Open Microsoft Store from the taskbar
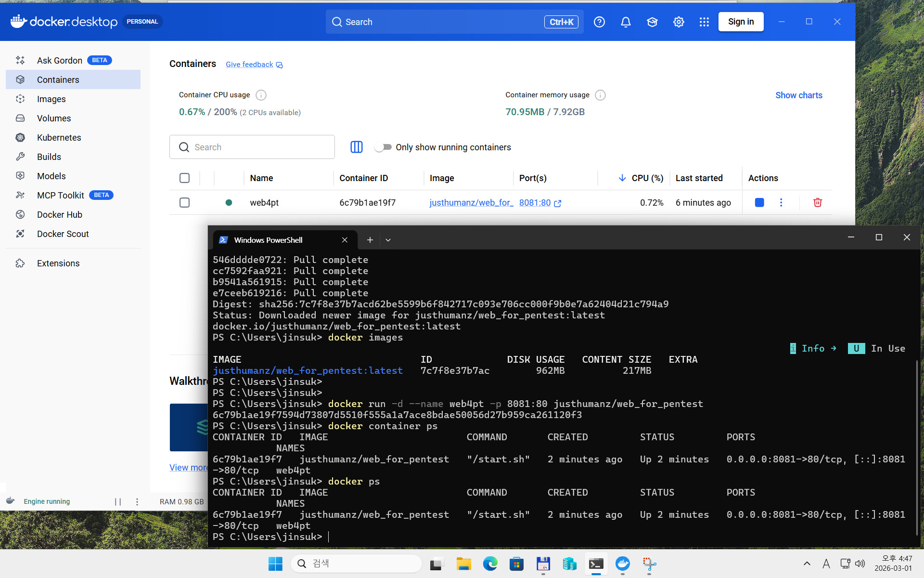The width and height of the screenshot is (924, 578). [516, 564]
